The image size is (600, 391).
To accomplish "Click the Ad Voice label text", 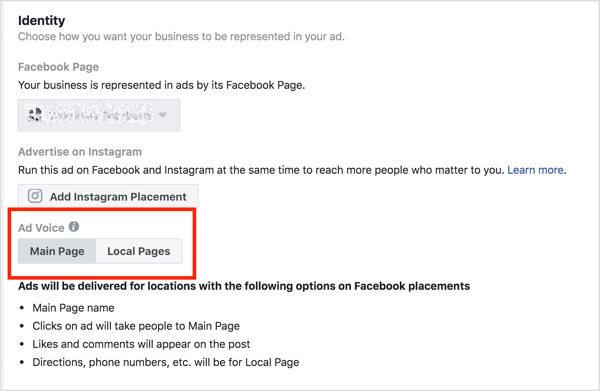I will [41, 228].
